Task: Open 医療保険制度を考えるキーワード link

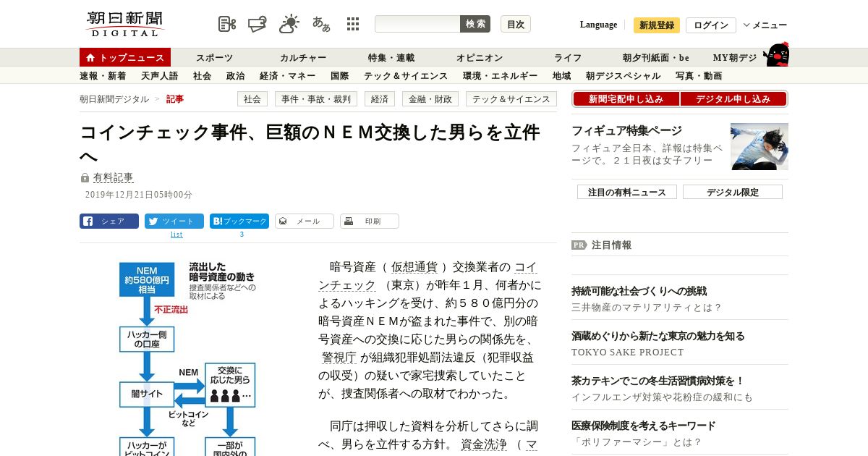Action: coord(643,426)
